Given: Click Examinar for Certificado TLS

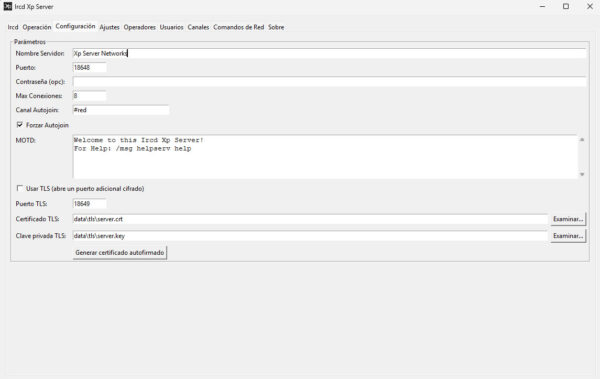Looking at the screenshot, I should click(x=568, y=219).
